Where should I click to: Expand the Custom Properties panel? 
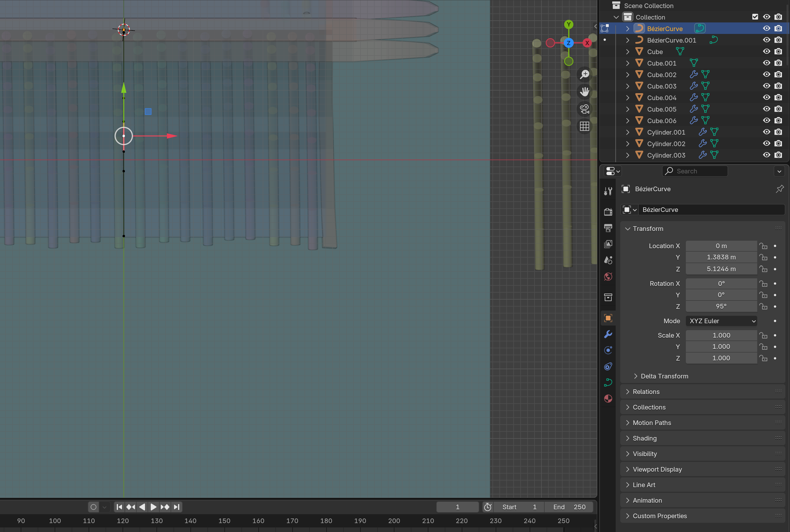pyautogui.click(x=628, y=516)
